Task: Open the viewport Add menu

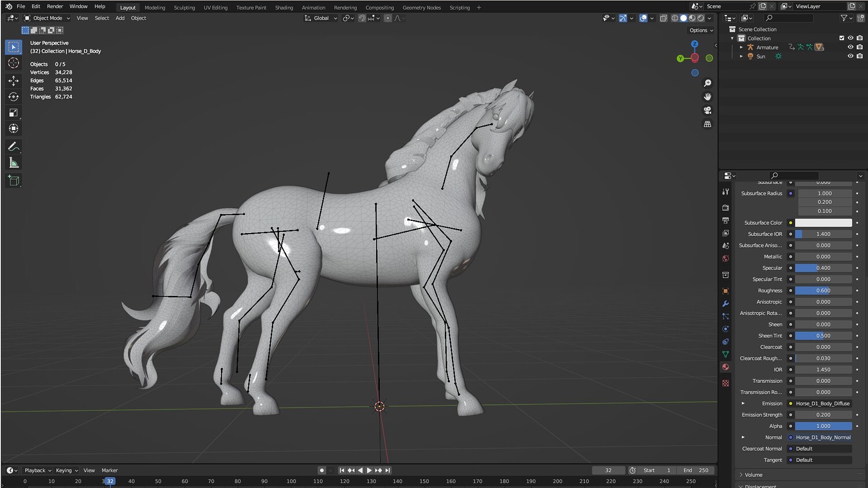Action: pos(120,18)
